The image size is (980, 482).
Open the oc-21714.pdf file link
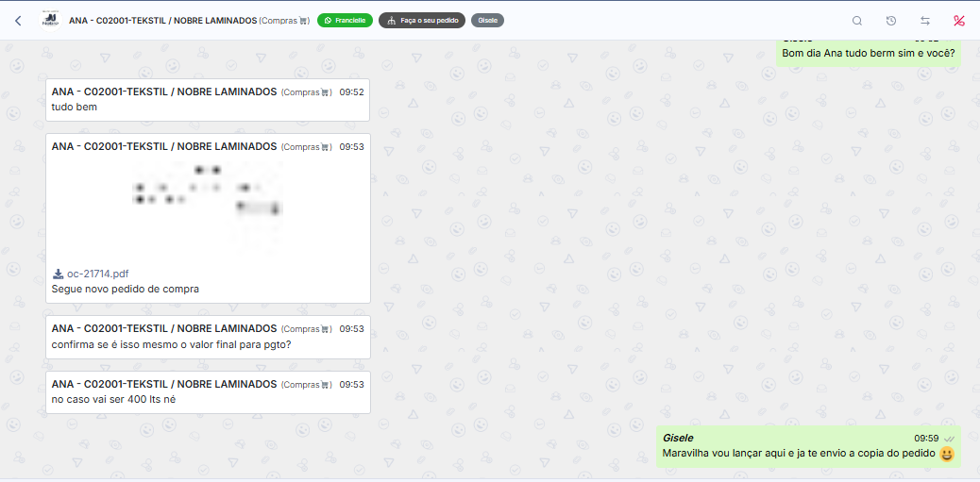click(97, 274)
